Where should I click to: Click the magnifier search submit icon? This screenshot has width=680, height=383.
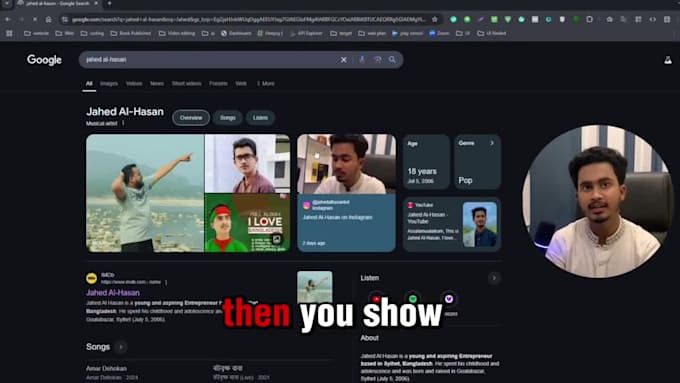click(392, 60)
